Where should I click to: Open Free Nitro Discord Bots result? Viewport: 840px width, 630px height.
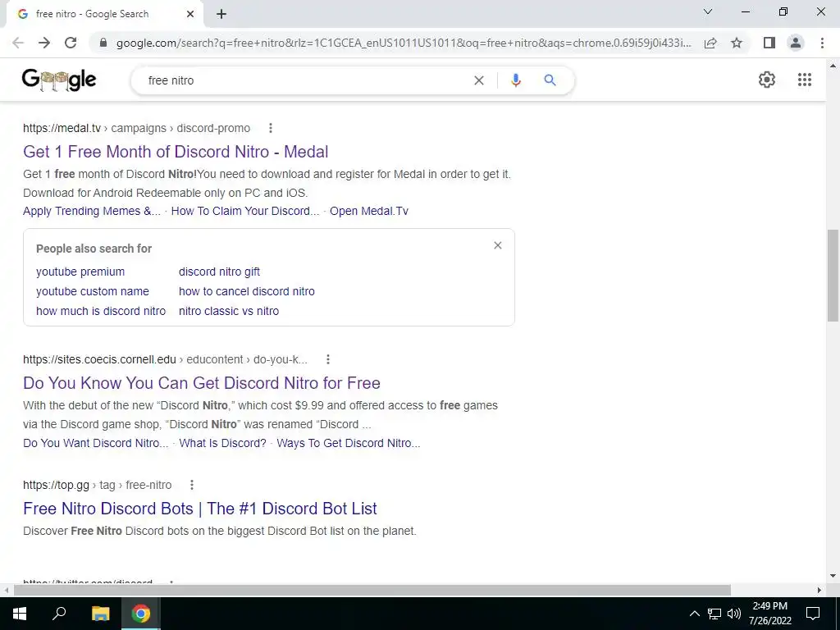coord(200,509)
